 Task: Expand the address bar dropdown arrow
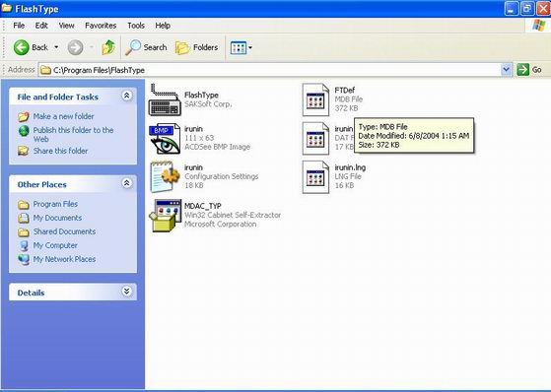point(506,70)
